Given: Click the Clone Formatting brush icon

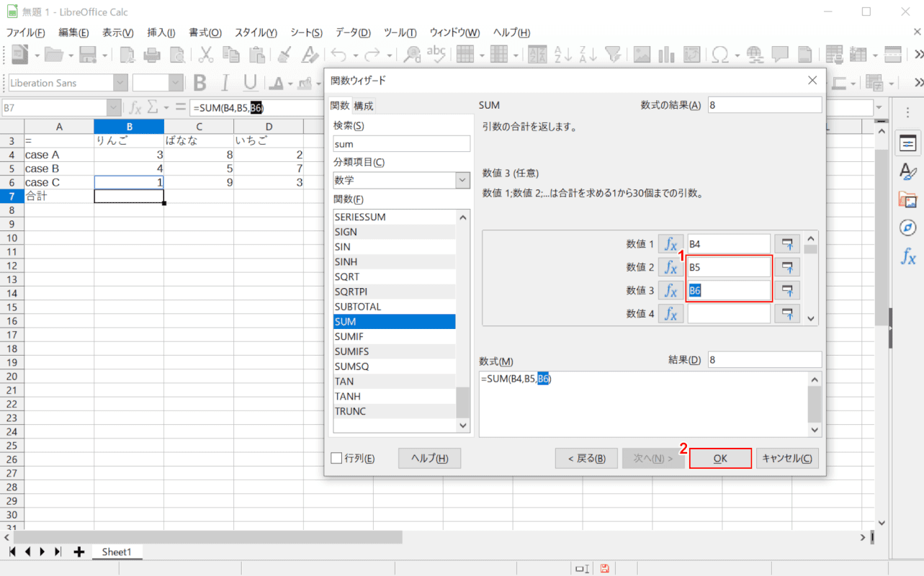Looking at the screenshot, I should click(x=284, y=55).
